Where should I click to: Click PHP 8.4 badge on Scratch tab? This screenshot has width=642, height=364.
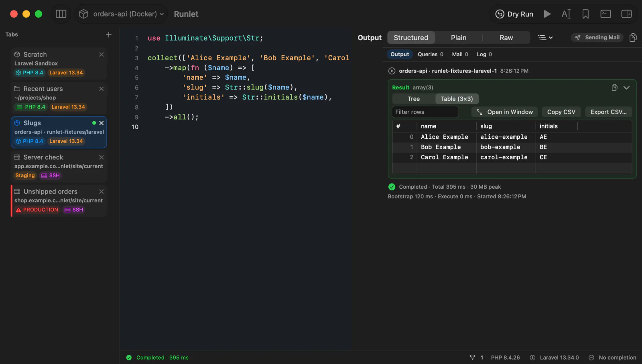point(29,73)
